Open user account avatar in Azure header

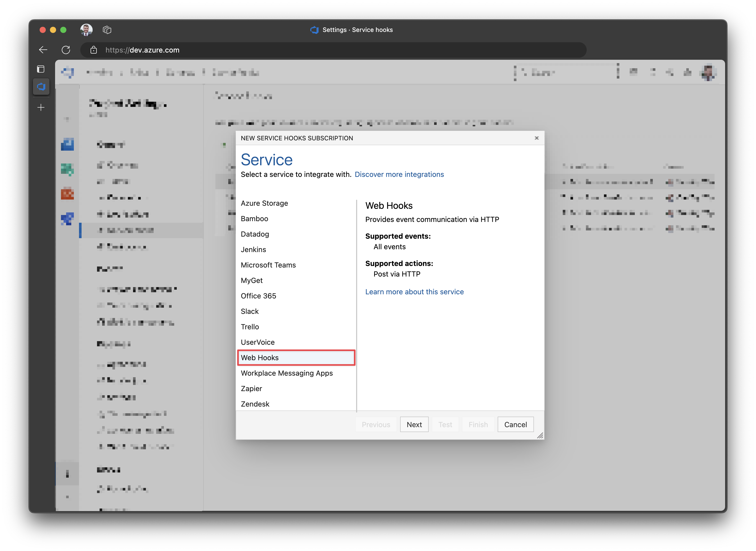tap(708, 72)
